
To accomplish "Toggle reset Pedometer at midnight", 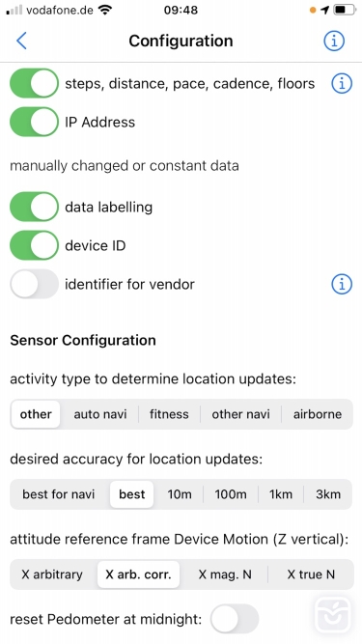I will (235, 619).
